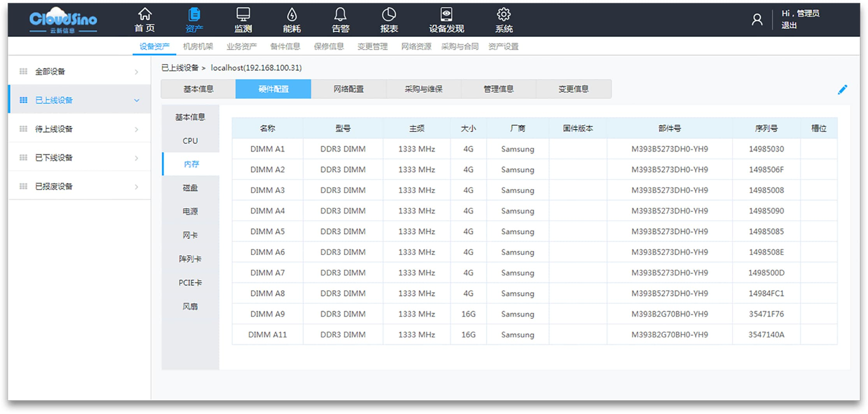Open the Energy consumption (能耗) flame icon
Viewport: 868px width, 414px height.
tap(292, 15)
